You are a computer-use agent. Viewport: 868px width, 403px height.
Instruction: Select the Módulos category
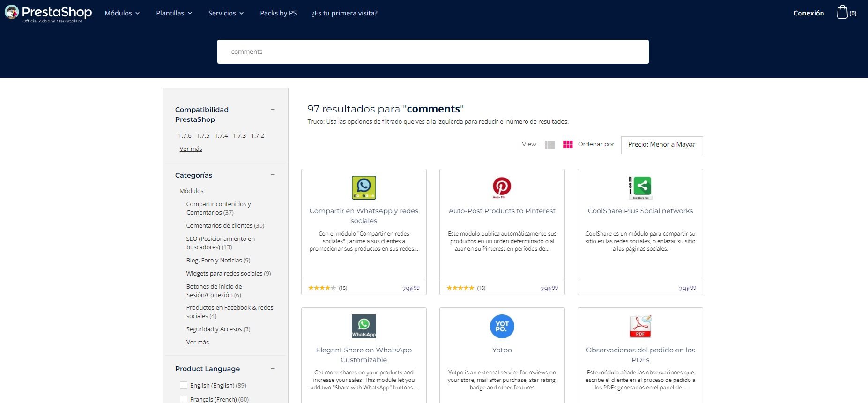click(x=192, y=191)
